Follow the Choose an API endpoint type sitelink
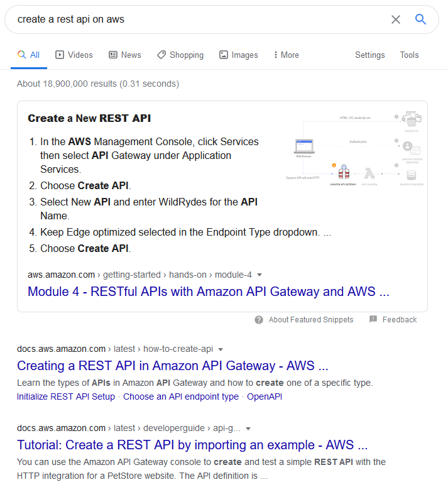This screenshot has width=448, height=492. click(181, 396)
